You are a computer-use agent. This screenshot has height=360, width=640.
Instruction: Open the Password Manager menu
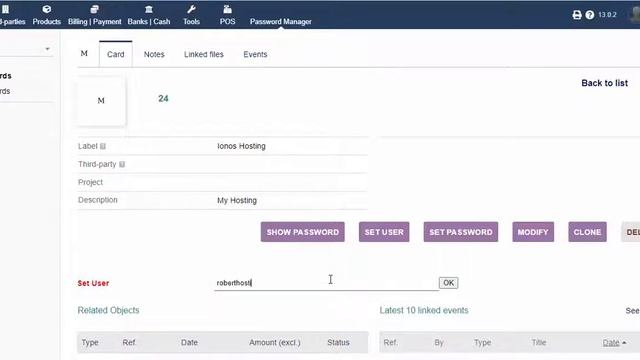click(x=280, y=22)
